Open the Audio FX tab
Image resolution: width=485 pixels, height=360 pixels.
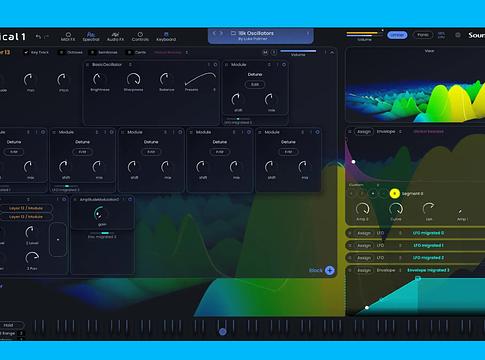tap(115, 37)
